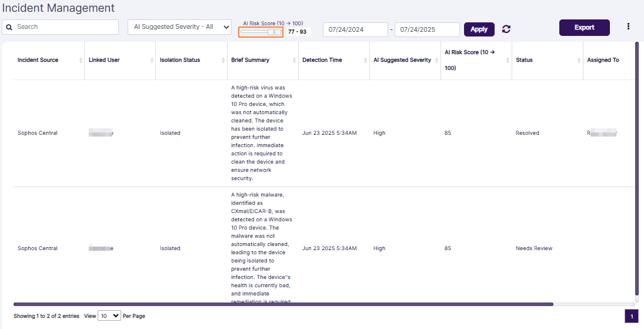Click the sort arrows on Status column
The width and height of the screenshot is (644, 329).
pyautogui.click(x=579, y=60)
